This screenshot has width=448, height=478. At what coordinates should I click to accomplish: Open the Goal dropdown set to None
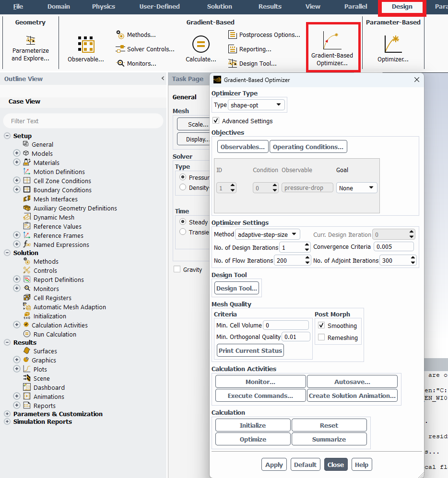pos(356,187)
